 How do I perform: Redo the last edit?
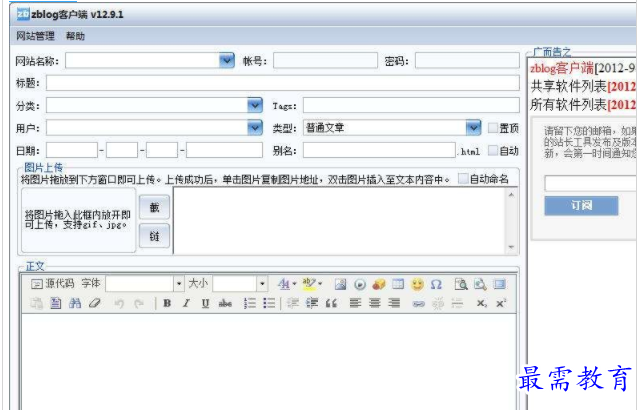click(x=139, y=303)
